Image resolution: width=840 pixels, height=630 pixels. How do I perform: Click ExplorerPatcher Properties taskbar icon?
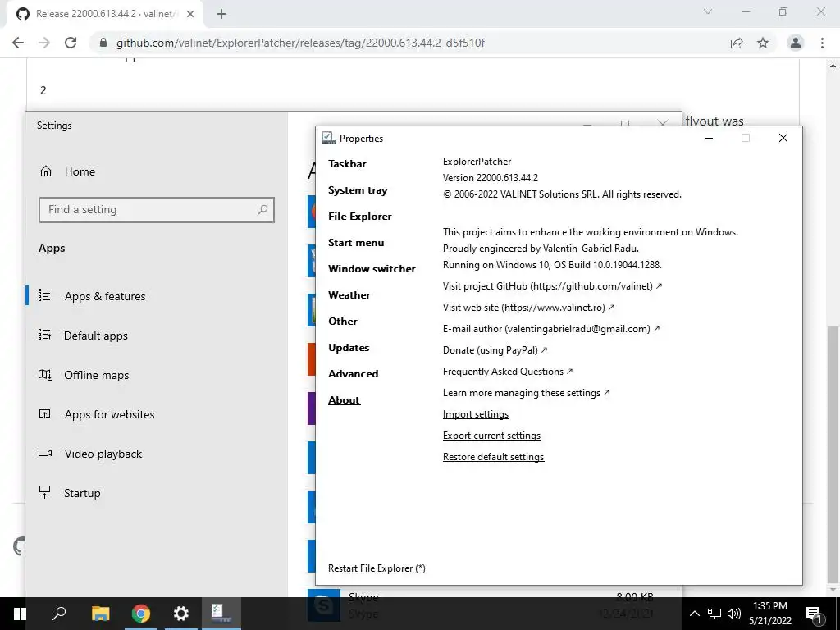tap(221, 614)
